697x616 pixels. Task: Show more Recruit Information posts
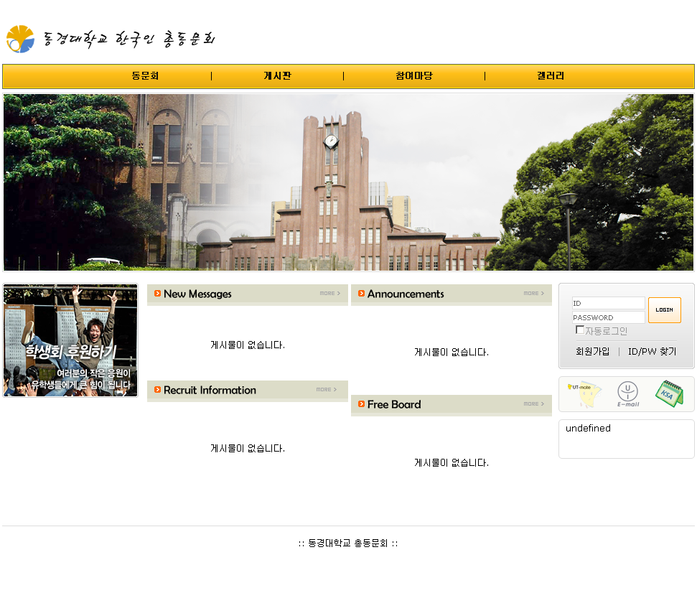tap(327, 390)
